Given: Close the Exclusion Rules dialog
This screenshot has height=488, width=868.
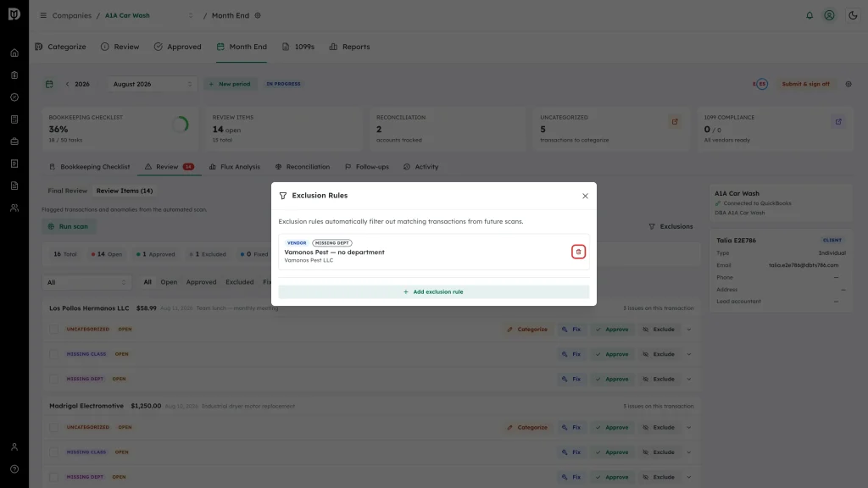Looking at the screenshot, I should [585, 196].
